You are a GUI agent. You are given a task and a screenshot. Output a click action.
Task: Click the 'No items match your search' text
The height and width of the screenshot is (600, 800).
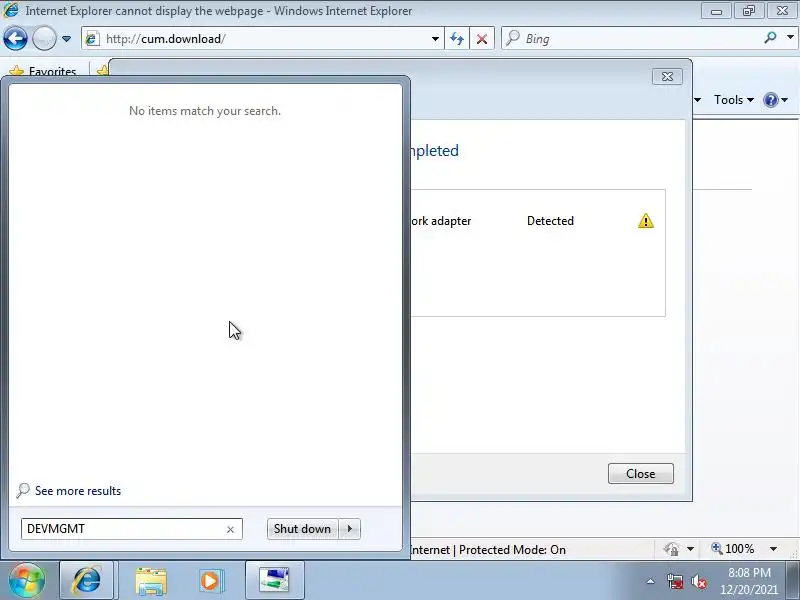point(205,111)
